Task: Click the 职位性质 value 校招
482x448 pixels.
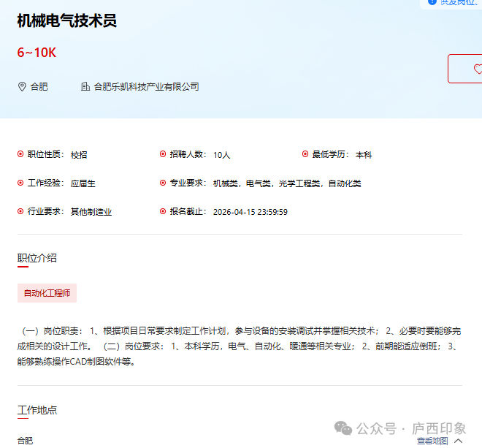Action: [79, 155]
